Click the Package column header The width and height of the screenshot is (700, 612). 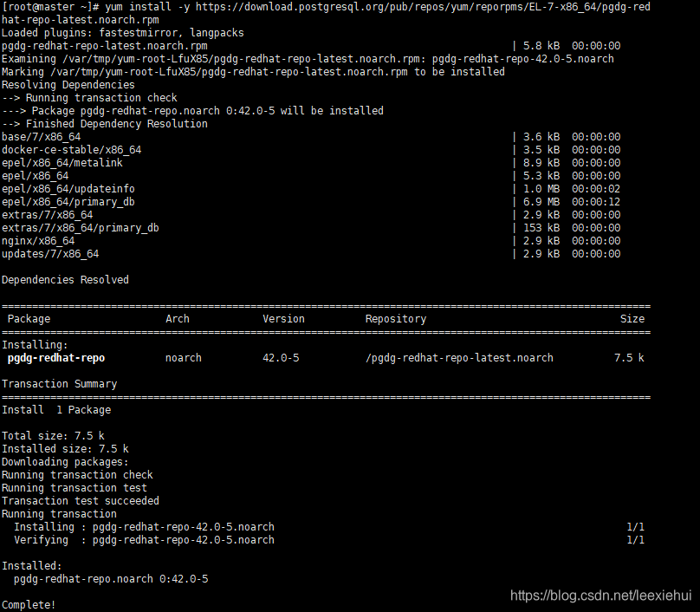click(29, 319)
